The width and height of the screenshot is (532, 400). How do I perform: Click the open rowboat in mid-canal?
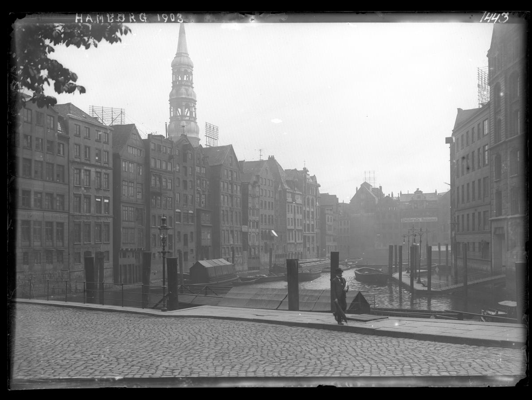371,275
